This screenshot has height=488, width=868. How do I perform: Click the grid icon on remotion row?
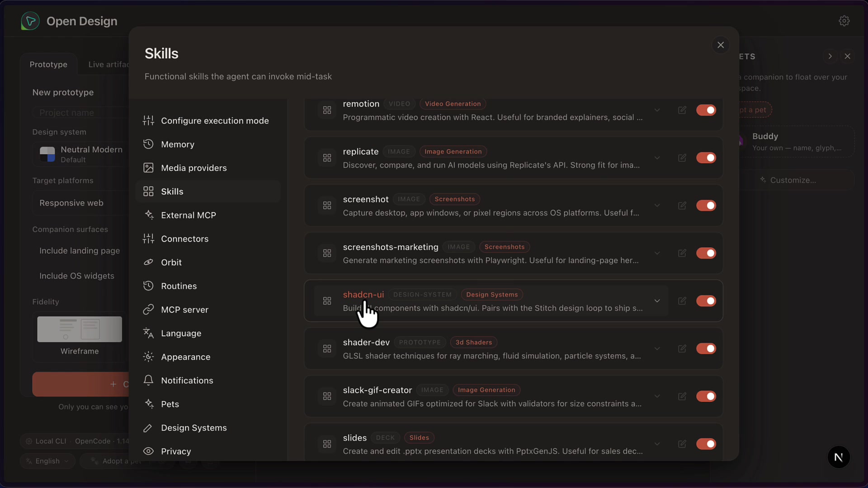(x=327, y=110)
